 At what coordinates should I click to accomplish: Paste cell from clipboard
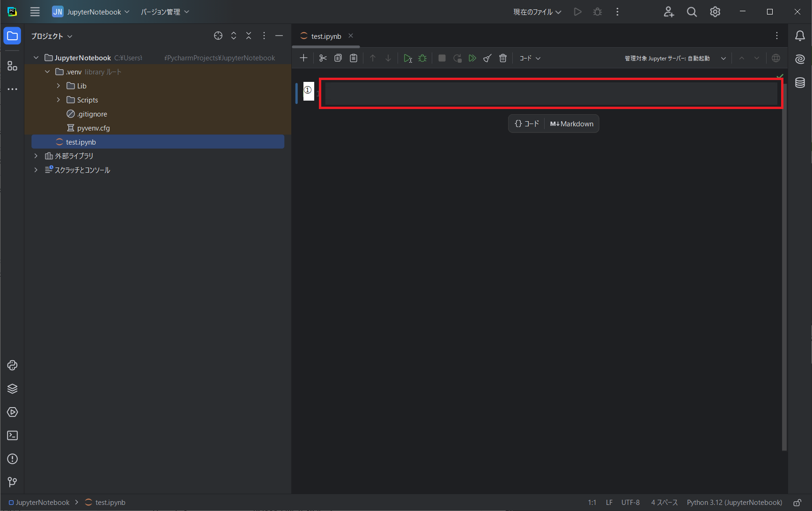(x=354, y=58)
